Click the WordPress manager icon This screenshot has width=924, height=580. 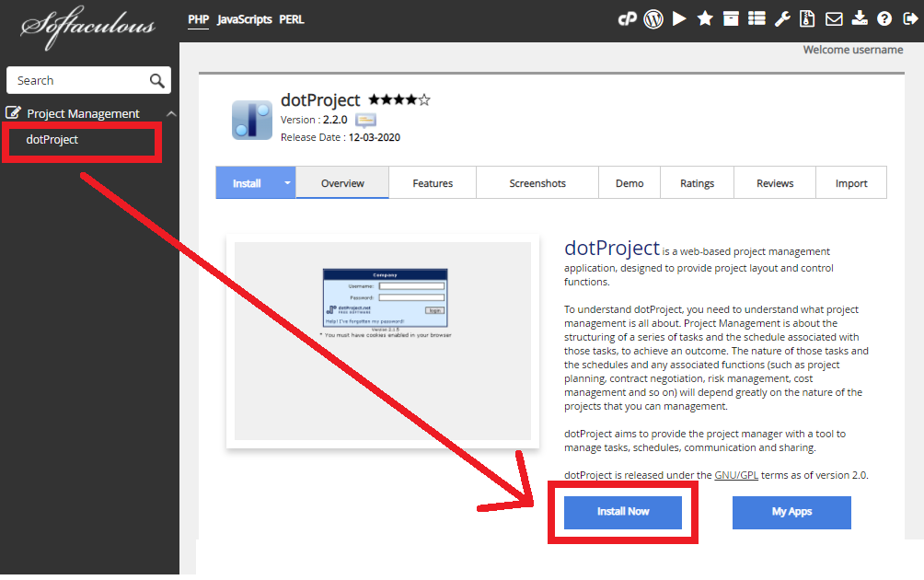coord(653,18)
